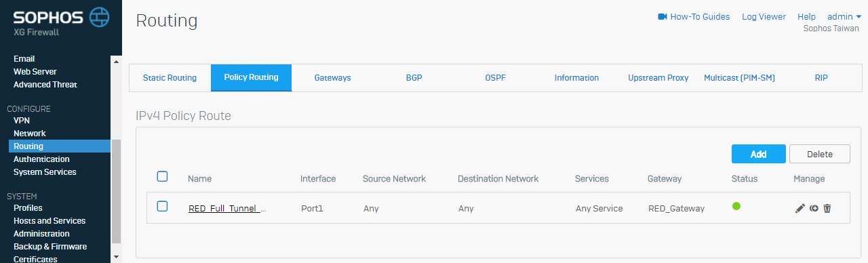
Task: Open the RED_Full_Tunnel route name link
Action: click(x=227, y=209)
